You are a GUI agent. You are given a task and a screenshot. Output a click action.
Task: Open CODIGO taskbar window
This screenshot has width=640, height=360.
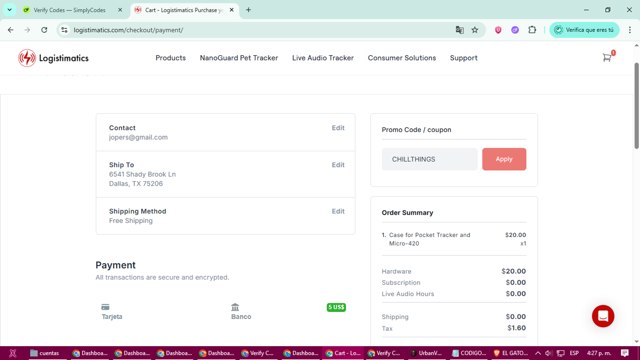click(x=469, y=353)
